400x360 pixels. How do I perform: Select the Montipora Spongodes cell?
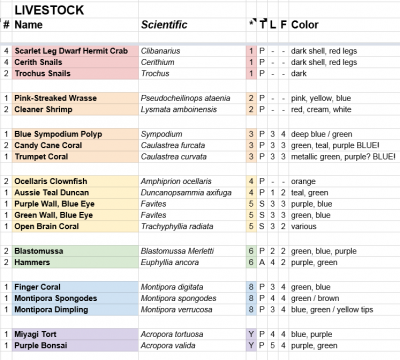[x=76, y=298]
